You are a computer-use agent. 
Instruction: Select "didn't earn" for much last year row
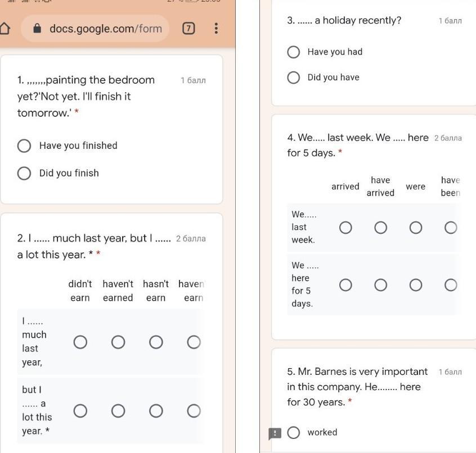point(80,342)
